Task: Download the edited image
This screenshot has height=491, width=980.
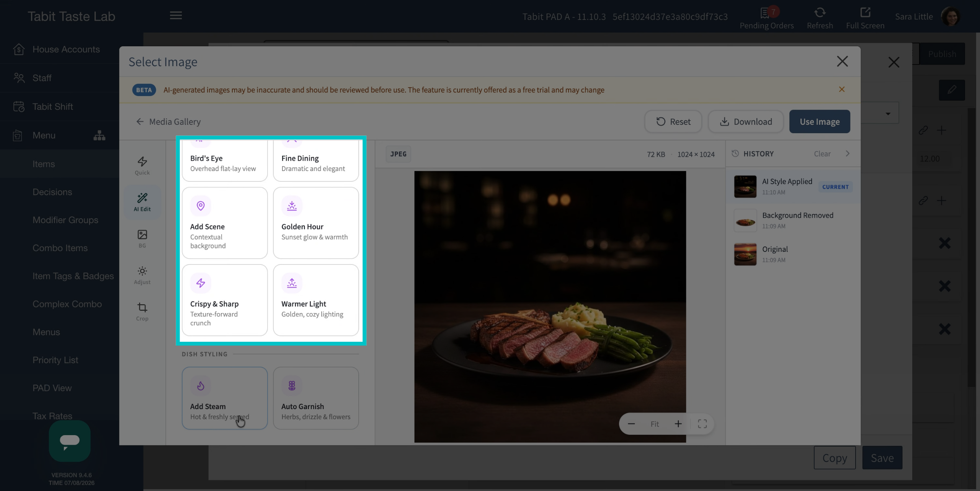Action: coord(746,122)
